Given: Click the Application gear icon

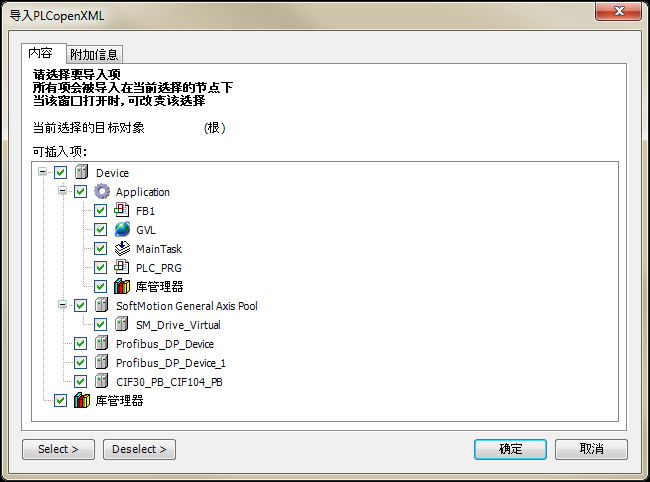Looking at the screenshot, I should click(x=102, y=191).
